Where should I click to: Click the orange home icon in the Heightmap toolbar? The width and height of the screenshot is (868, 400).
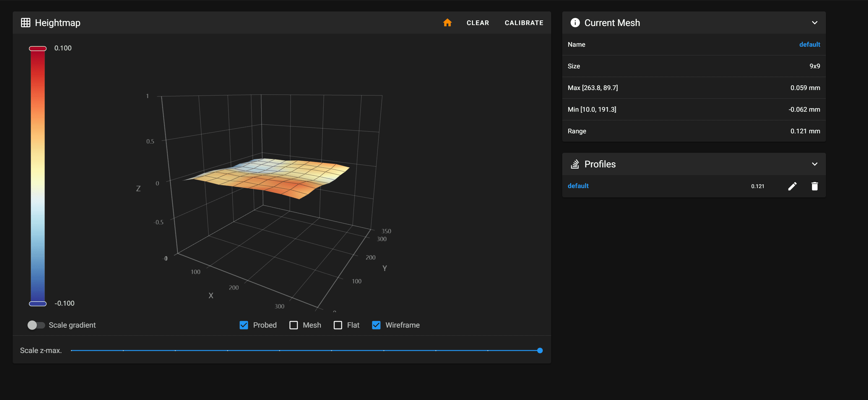tap(447, 23)
